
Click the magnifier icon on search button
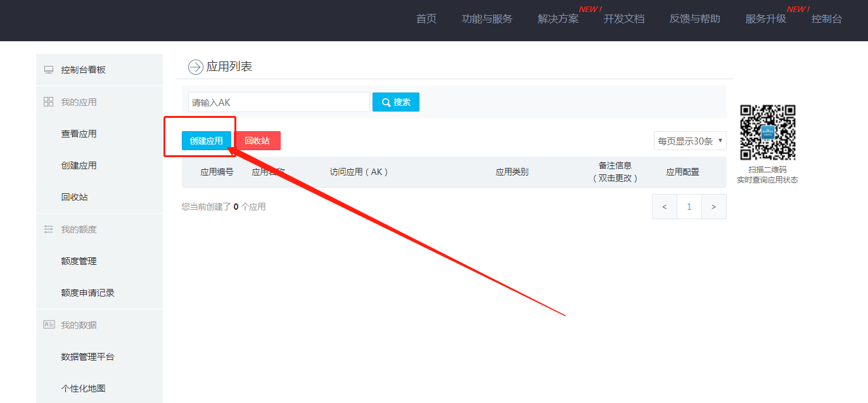click(386, 102)
